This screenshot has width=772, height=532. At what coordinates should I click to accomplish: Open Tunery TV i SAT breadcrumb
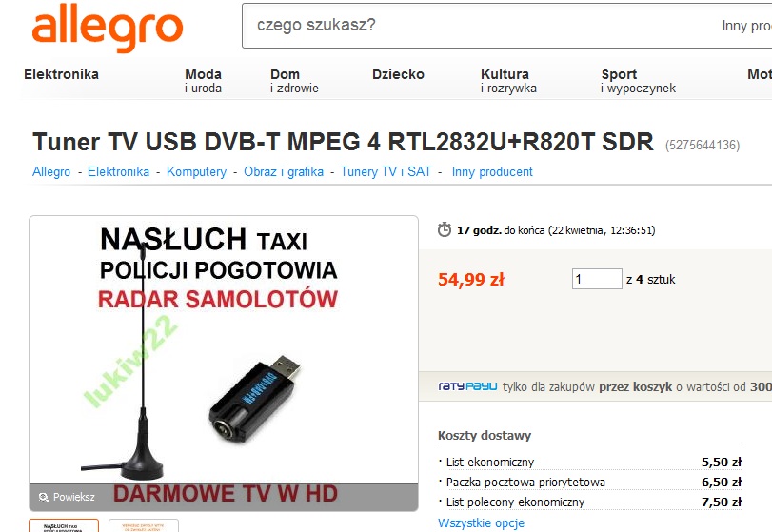(x=386, y=171)
